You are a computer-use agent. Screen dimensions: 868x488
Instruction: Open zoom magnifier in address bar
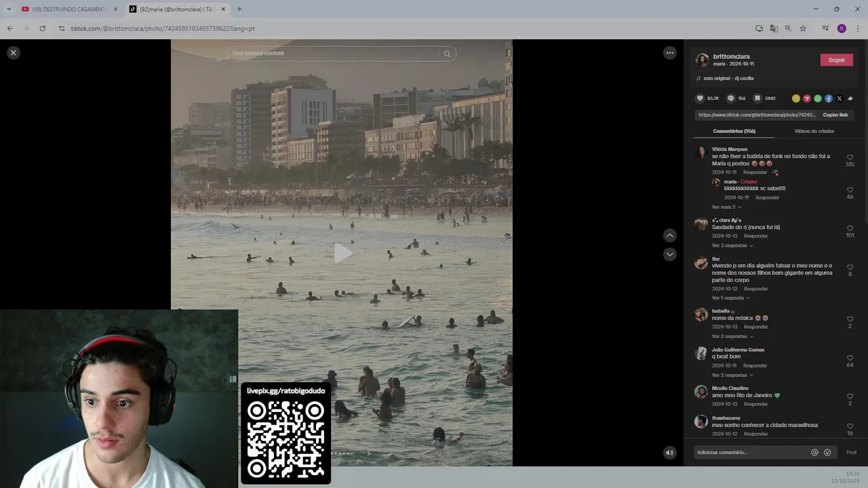point(788,28)
